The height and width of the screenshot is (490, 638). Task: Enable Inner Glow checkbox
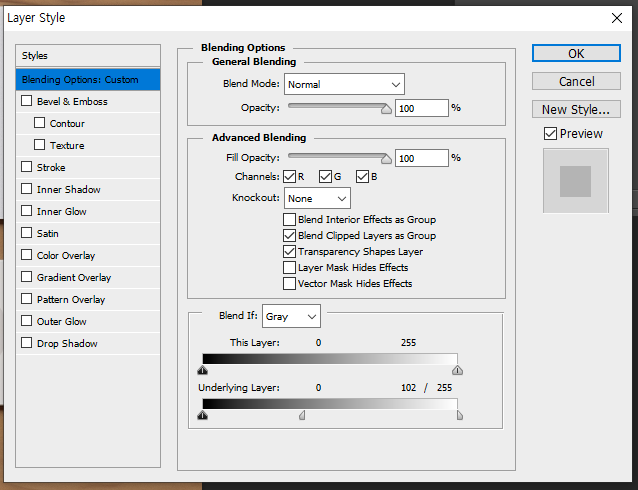click(x=26, y=211)
